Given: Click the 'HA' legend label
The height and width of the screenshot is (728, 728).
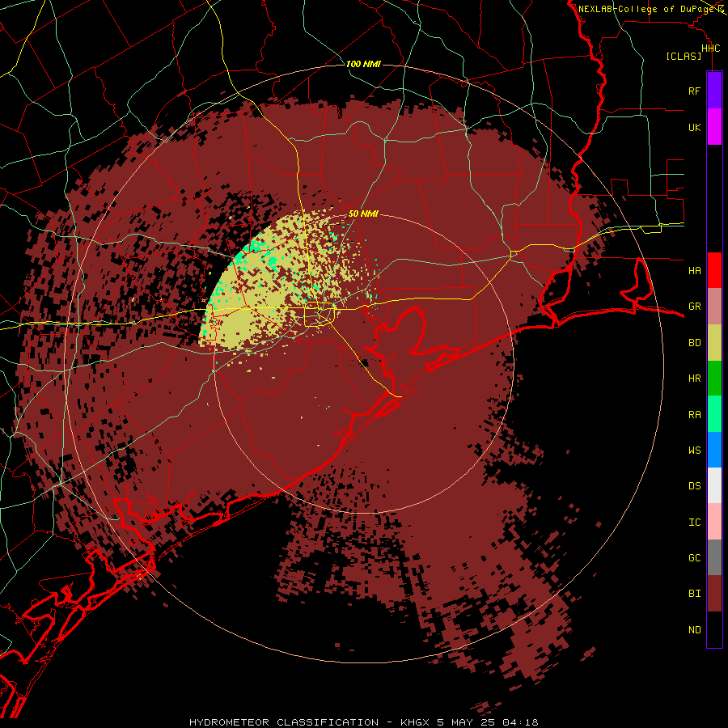Looking at the screenshot, I should click(694, 270).
